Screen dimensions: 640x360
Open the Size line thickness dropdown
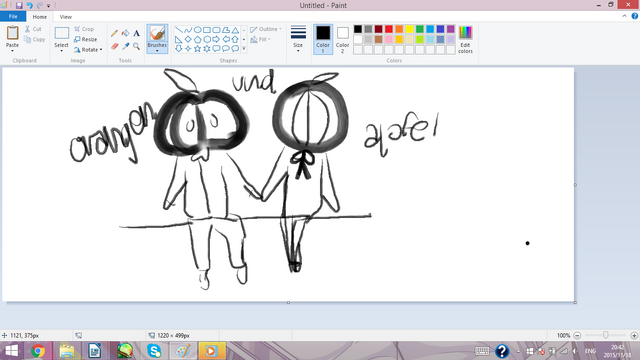click(298, 39)
